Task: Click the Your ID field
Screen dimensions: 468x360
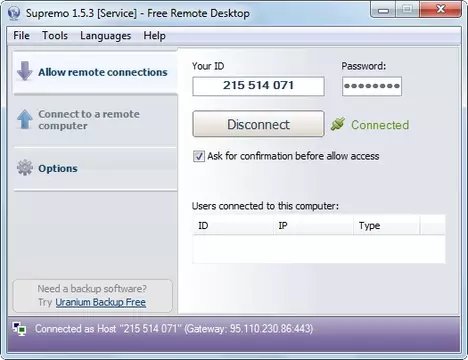Action: tap(258, 86)
